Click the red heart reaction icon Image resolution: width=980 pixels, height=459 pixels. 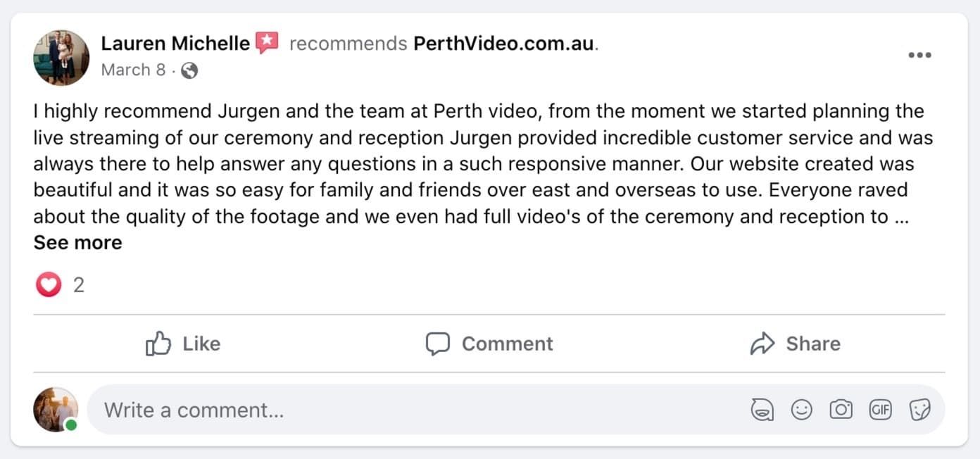(48, 285)
